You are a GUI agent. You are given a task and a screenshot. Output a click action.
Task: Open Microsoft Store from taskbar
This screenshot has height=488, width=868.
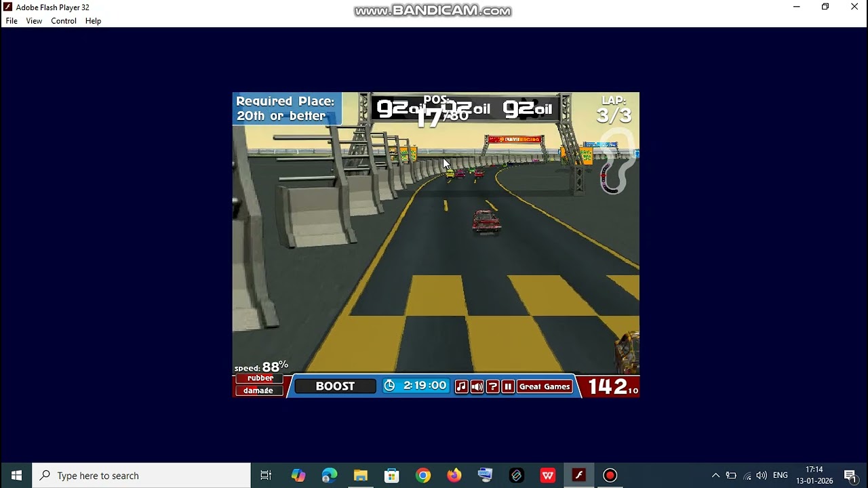pyautogui.click(x=392, y=475)
